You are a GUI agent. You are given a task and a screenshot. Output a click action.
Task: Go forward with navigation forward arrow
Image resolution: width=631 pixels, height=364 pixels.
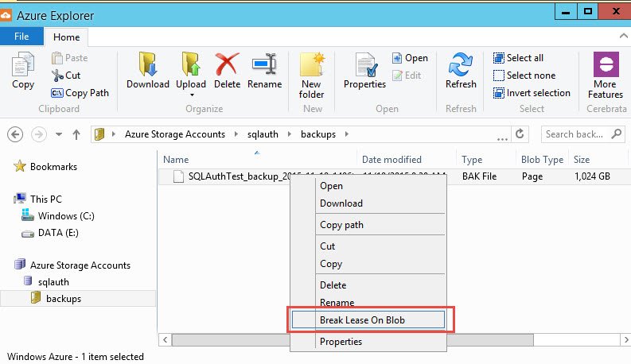[39, 134]
